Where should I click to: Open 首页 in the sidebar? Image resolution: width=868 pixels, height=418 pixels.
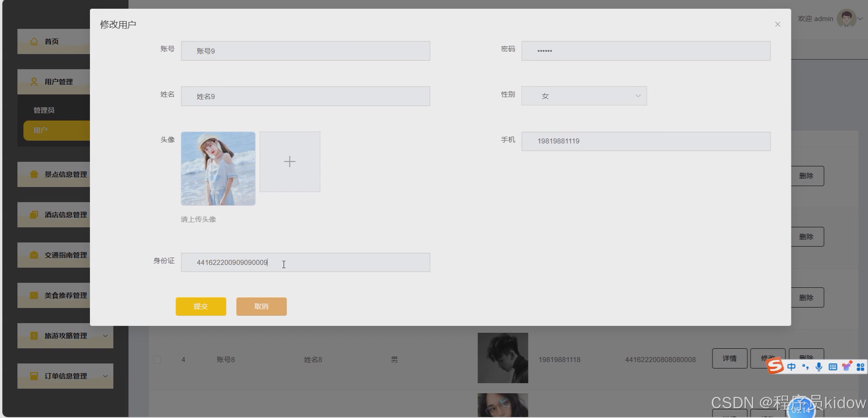click(x=54, y=41)
